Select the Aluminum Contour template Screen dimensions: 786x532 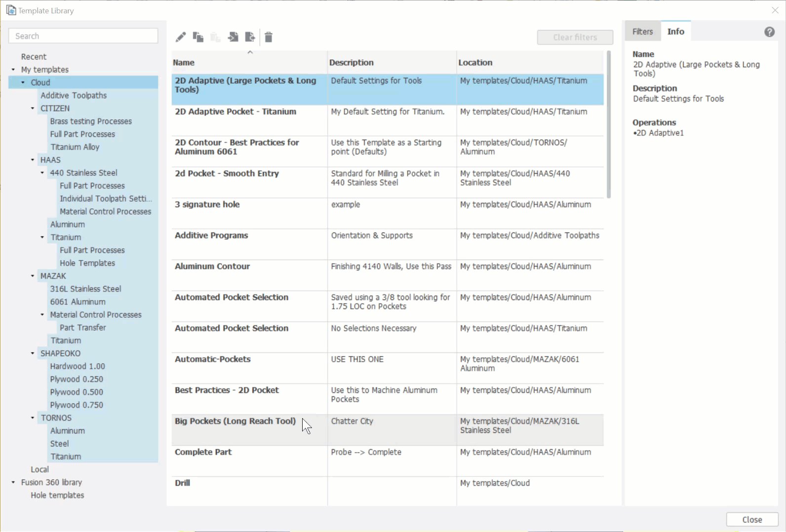(388, 275)
